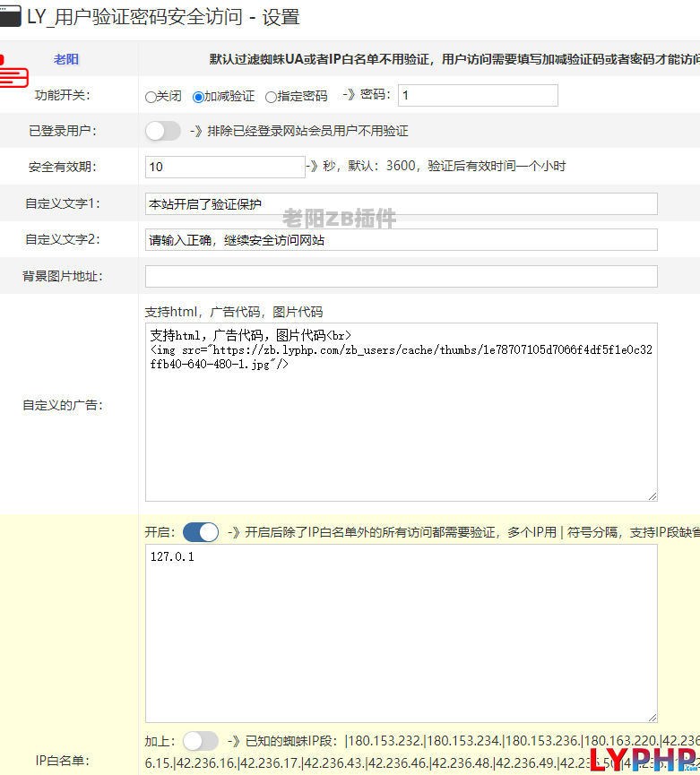Click the LYPHP logo in the bottom corner
The width and height of the screenshot is (700, 775).
[x=642, y=758]
